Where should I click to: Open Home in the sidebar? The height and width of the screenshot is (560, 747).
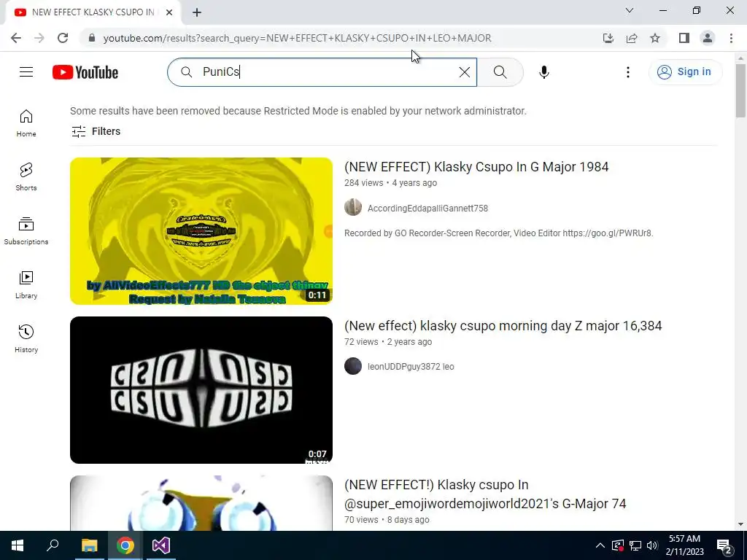pos(26,123)
